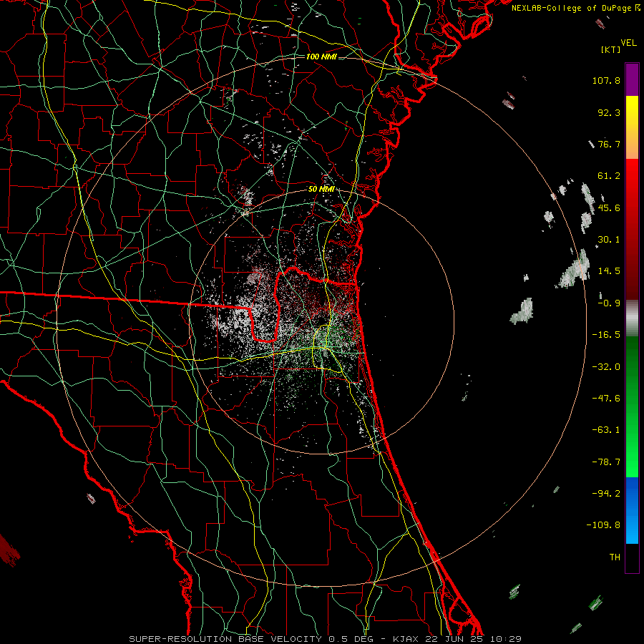
Task: Click the 50 NMI range ring label
Action: (321, 190)
